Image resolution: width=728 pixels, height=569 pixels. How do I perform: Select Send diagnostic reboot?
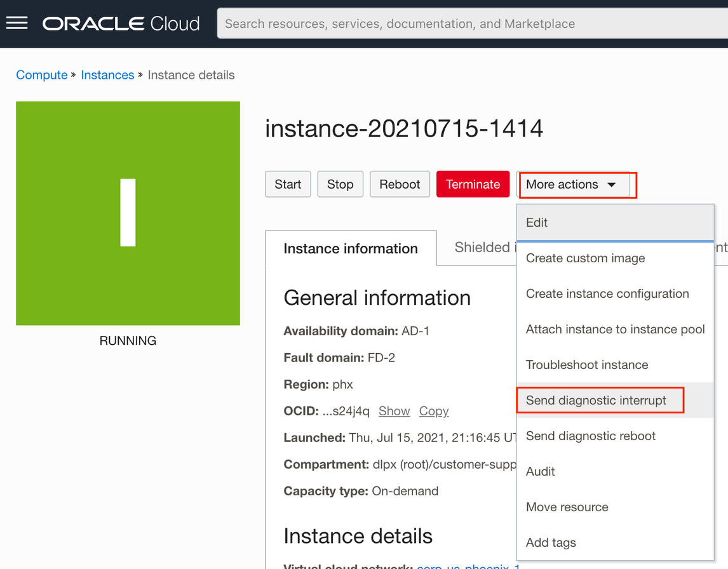pos(615,436)
